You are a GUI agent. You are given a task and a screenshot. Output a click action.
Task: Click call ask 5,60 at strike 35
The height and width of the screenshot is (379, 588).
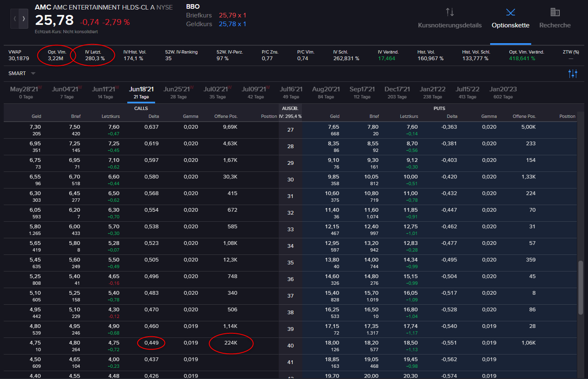75,260
